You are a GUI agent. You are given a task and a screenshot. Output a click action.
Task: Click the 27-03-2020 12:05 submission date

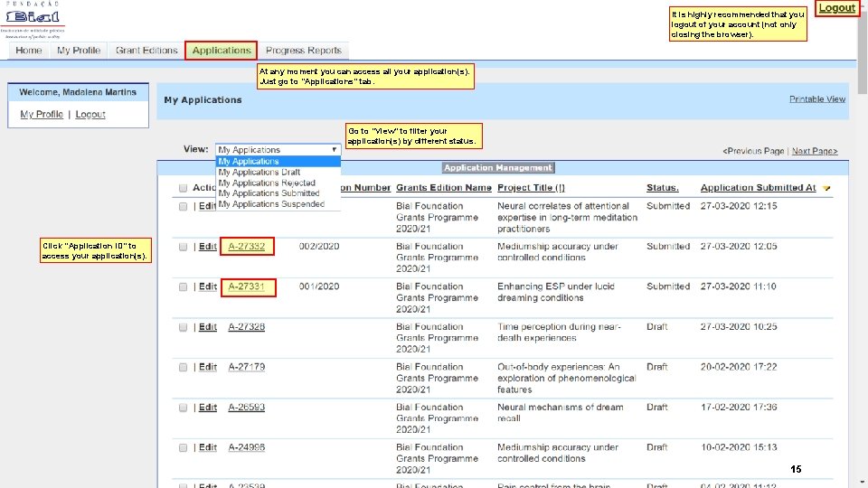tap(739, 247)
